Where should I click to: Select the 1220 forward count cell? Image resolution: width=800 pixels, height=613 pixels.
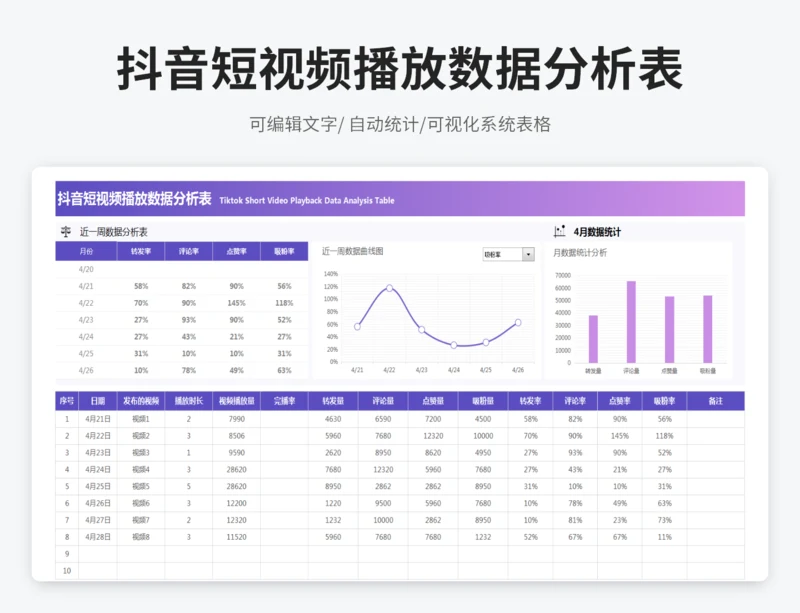pos(333,503)
